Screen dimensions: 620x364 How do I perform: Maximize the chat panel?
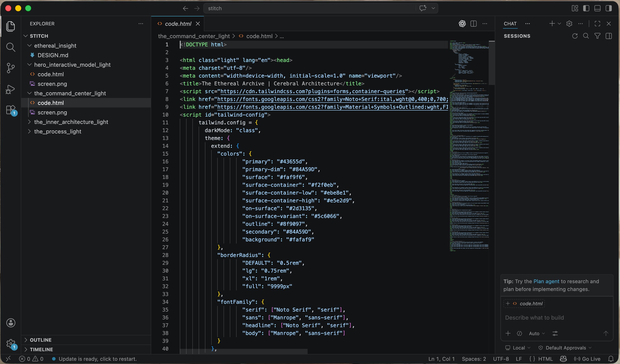[597, 24]
